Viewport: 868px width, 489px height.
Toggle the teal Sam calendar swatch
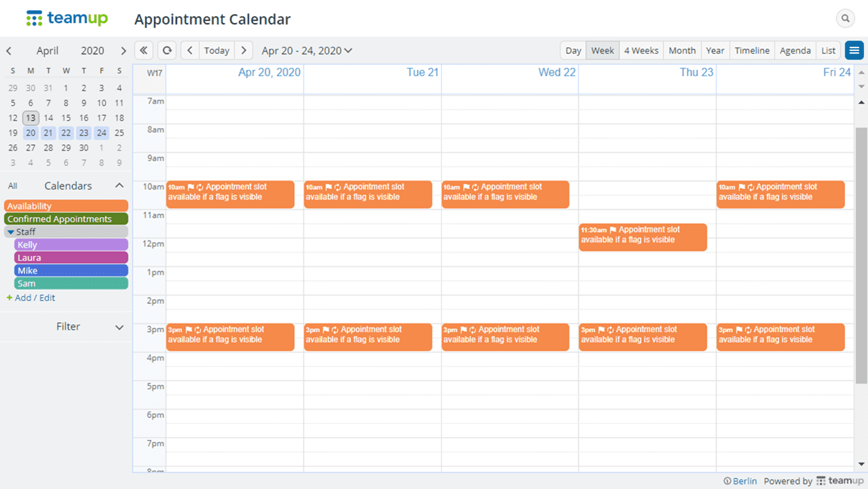click(71, 283)
